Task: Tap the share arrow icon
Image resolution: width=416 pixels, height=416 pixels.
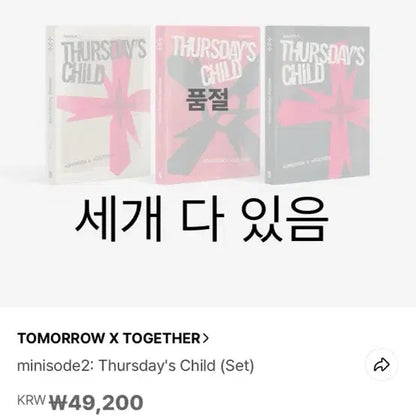Action: pos(381,365)
